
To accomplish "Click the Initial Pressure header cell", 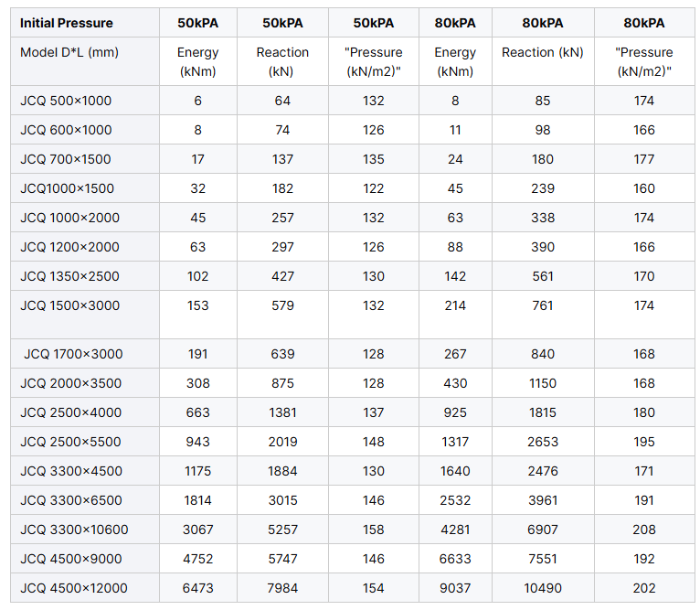I will tap(85, 23).
